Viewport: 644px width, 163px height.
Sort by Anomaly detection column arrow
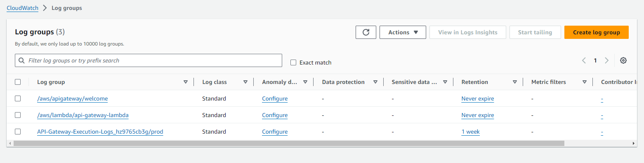pos(305,82)
